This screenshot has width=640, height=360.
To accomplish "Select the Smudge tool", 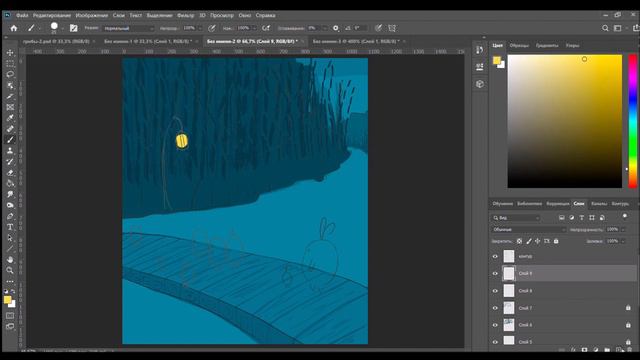I will [10, 194].
